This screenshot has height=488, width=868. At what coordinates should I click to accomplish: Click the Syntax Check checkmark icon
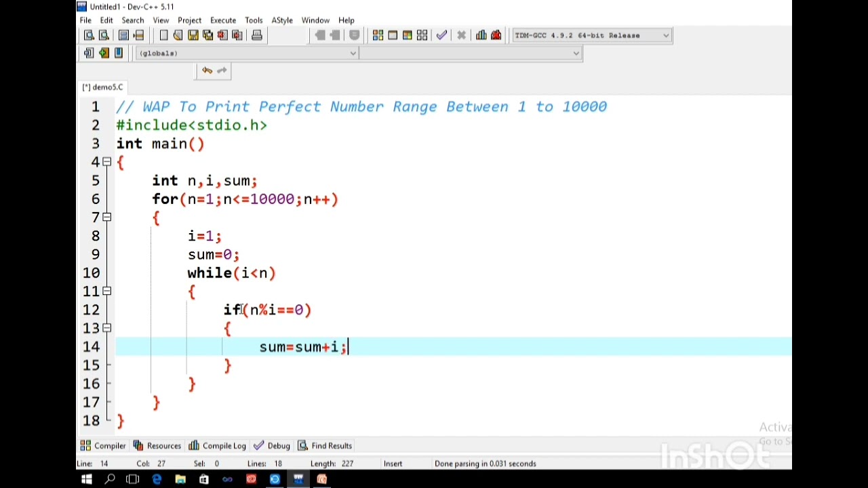(x=441, y=35)
